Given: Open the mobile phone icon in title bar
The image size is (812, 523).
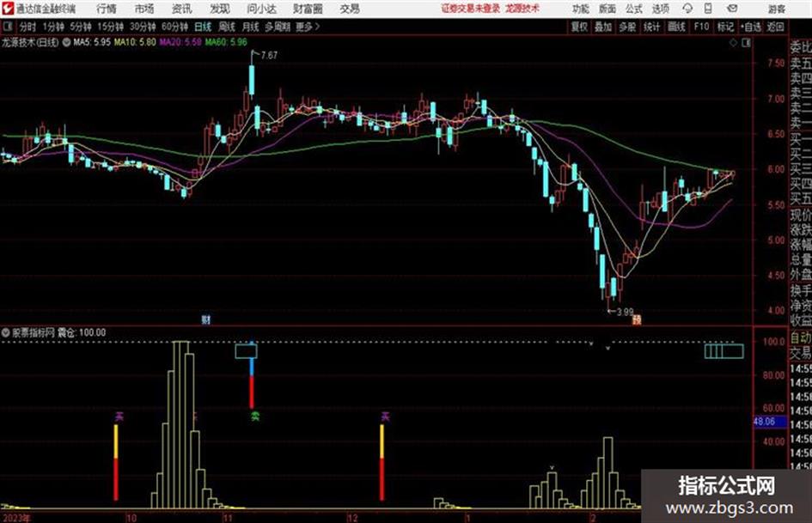Looking at the screenshot, I should (x=708, y=9).
